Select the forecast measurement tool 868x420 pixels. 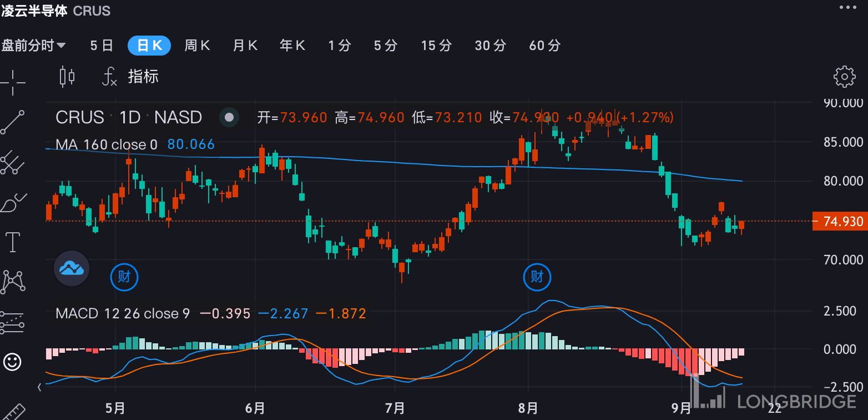click(12, 322)
